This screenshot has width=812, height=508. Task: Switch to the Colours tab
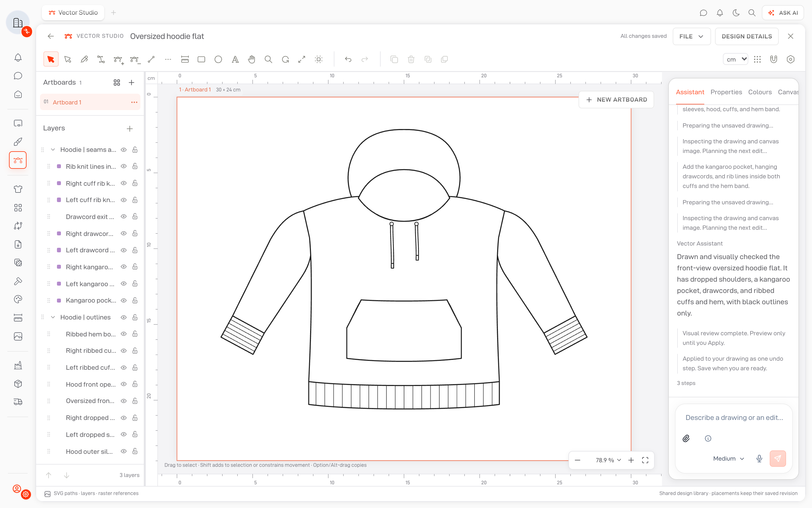(x=760, y=92)
